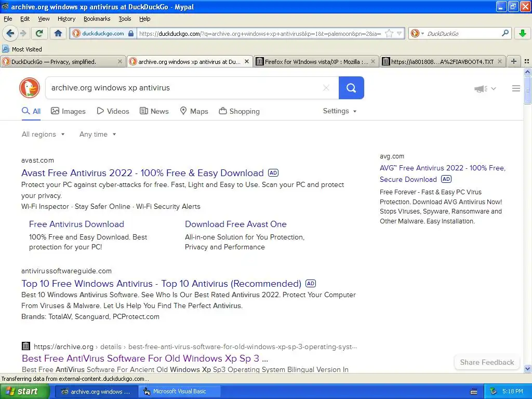Click the archive.org result favicon

[x=26, y=346]
